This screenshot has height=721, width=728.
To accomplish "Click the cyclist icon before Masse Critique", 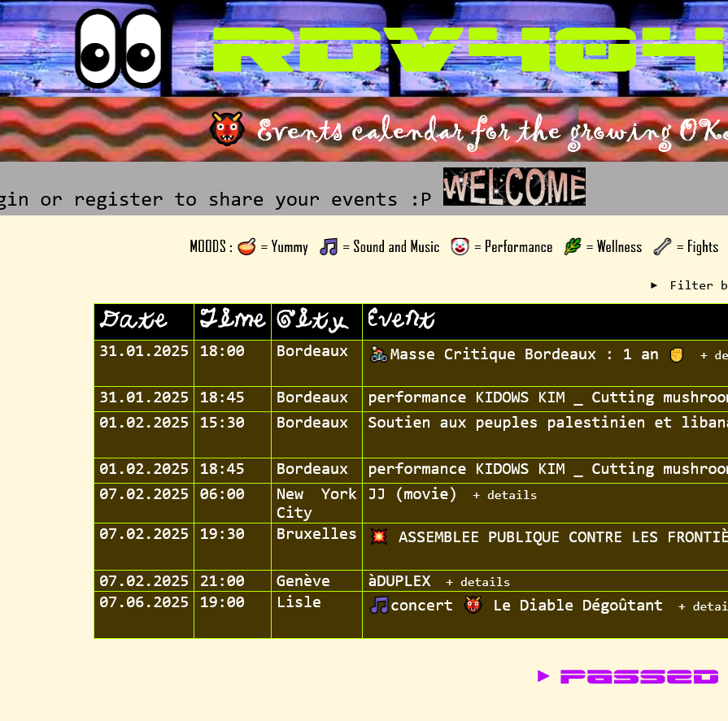I will (x=379, y=354).
